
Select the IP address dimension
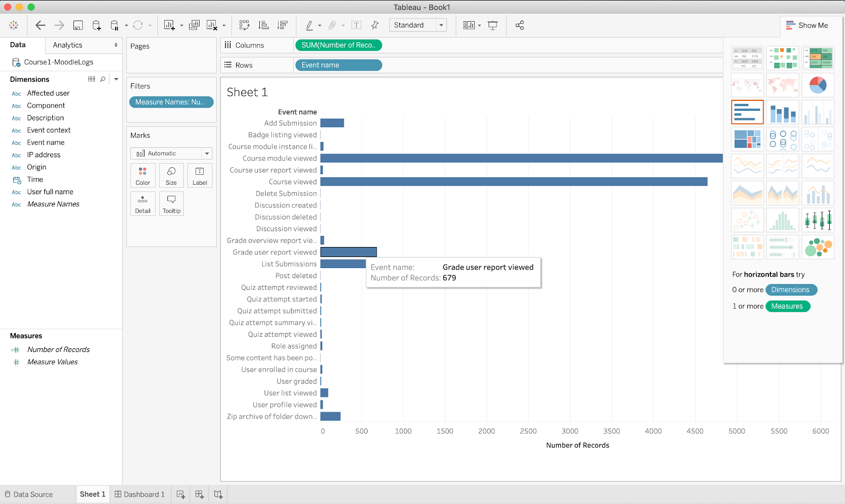tap(43, 155)
